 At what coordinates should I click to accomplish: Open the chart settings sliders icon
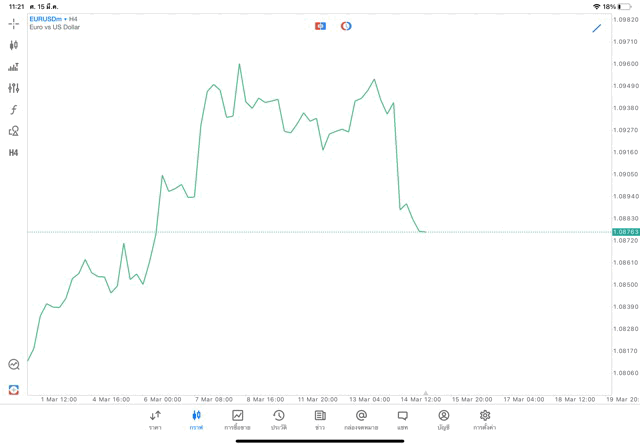(13, 88)
